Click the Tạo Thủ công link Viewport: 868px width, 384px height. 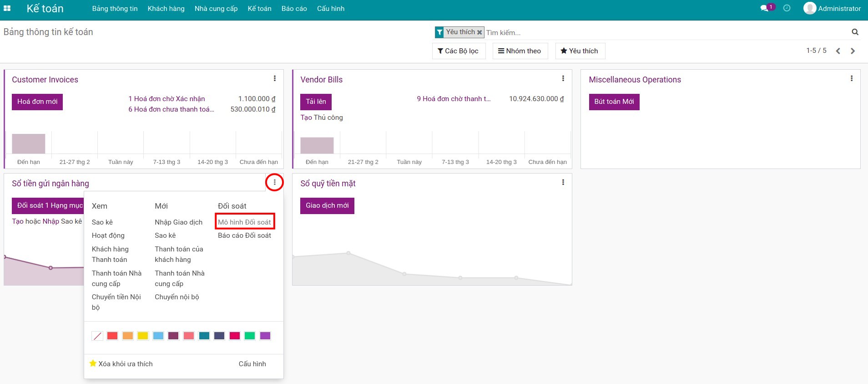coord(322,118)
